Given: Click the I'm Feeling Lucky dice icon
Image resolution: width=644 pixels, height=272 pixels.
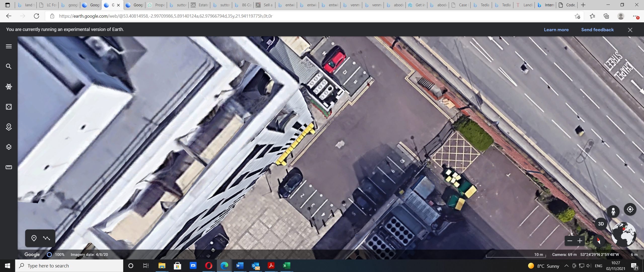Looking at the screenshot, I should (x=9, y=107).
